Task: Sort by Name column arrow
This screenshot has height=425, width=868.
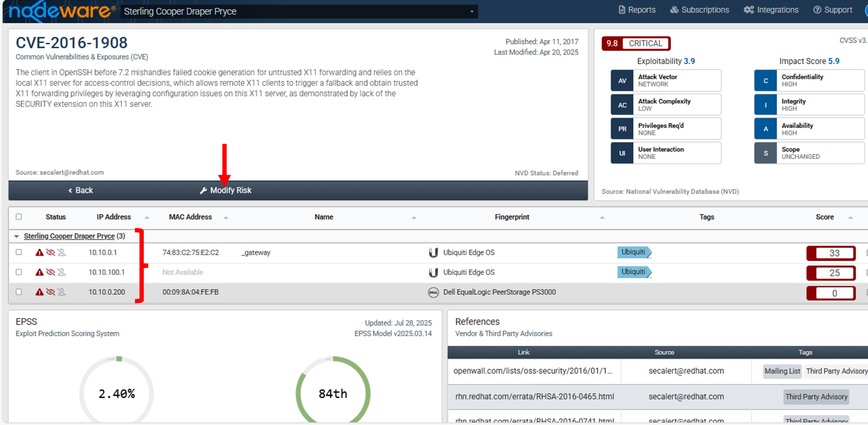Action: (414, 218)
